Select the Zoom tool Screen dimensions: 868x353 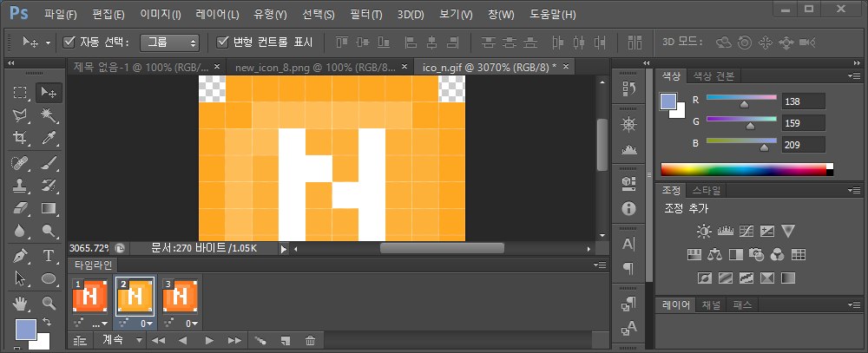49,304
